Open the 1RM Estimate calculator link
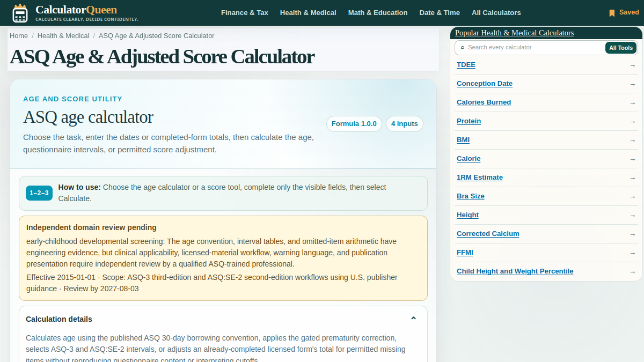Viewport: 644px width, 362px height. 480,178
